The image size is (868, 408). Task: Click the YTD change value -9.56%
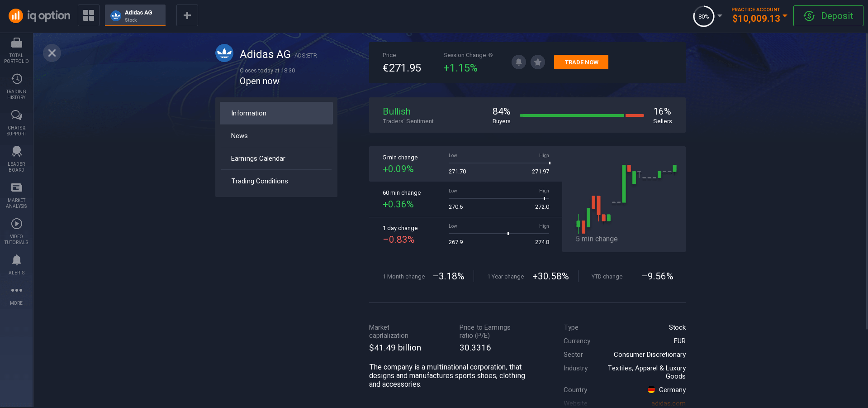pos(657,276)
